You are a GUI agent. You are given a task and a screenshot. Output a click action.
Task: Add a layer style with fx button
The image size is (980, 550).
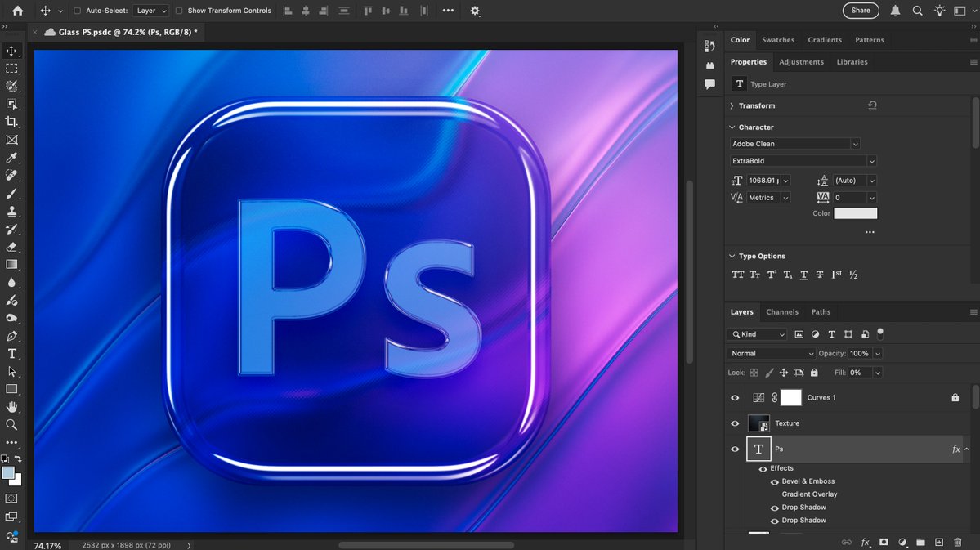(x=865, y=542)
